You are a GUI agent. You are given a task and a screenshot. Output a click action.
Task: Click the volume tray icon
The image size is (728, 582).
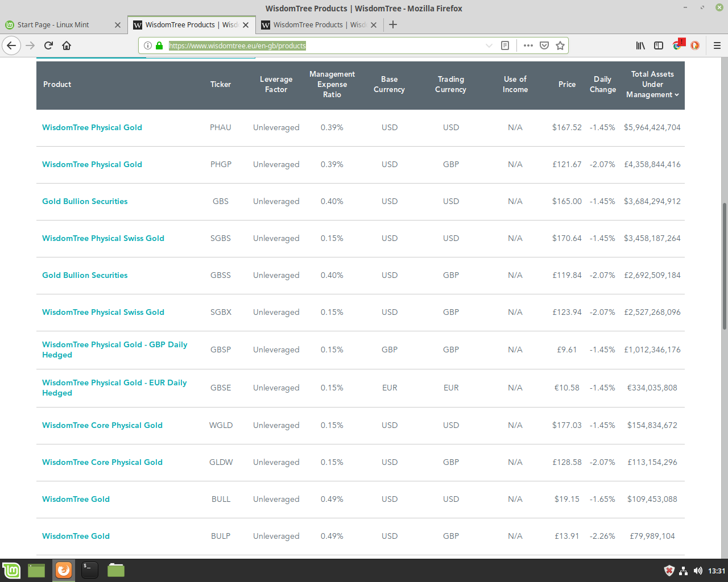[x=698, y=571]
